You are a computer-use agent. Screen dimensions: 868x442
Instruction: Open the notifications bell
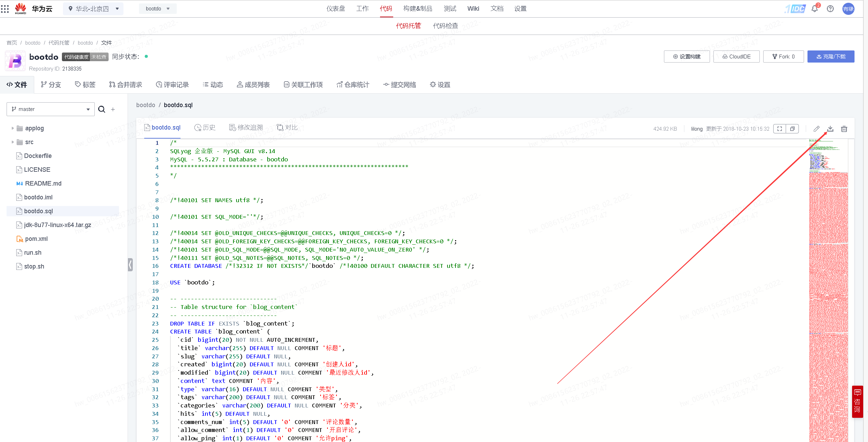point(814,9)
